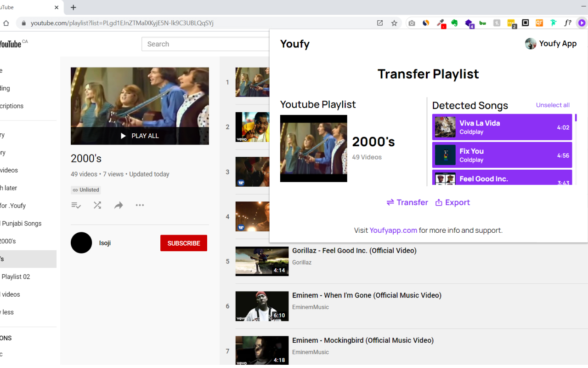
Task: Click the YouTube search field
Action: click(x=206, y=44)
